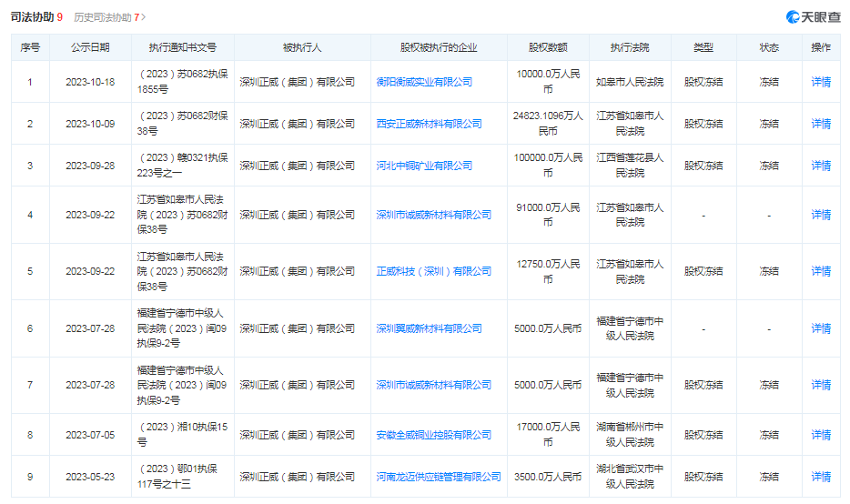The width and height of the screenshot is (850, 504).
Task: Click the 状态 column header
Action: (769, 47)
